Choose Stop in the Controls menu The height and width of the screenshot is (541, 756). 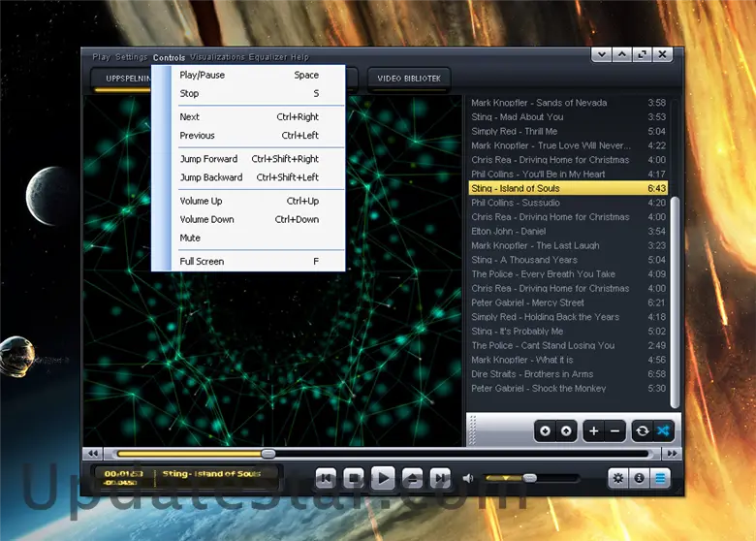(249, 93)
